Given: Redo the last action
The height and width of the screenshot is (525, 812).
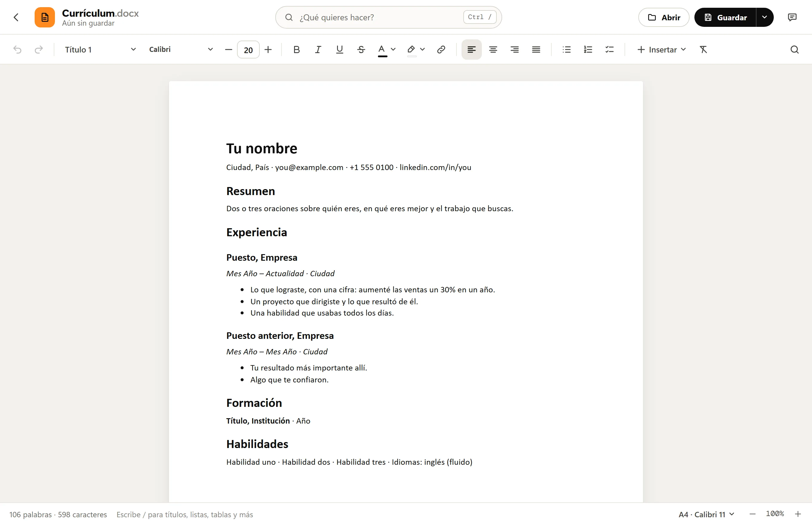Looking at the screenshot, I should tap(39, 50).
